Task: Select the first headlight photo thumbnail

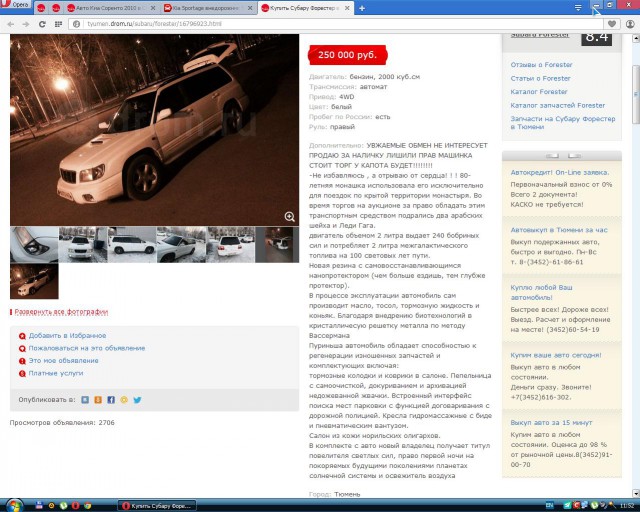Action: [x=34, y=245]
